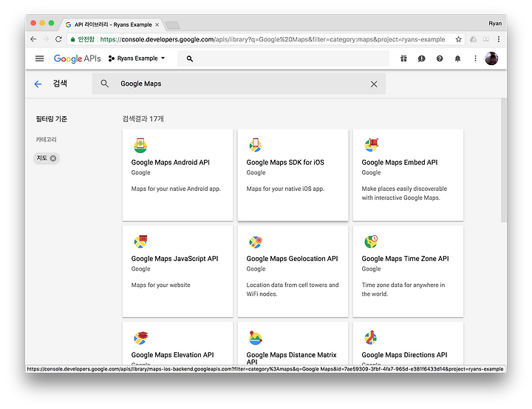Click the Google Maps Android API icon
Screen dimensions: 532x409
pyautogui.click(x=140, y=146)
